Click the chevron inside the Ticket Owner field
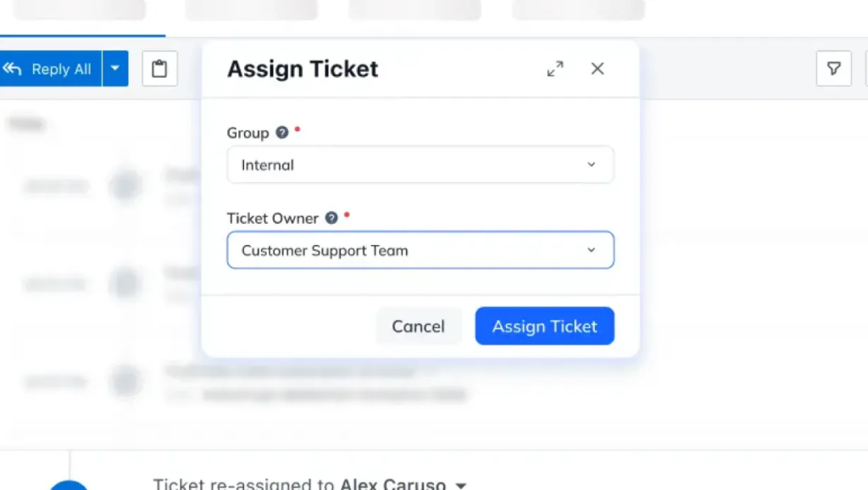The height and width of the screenshot is (490, 868). pos(591,250)
